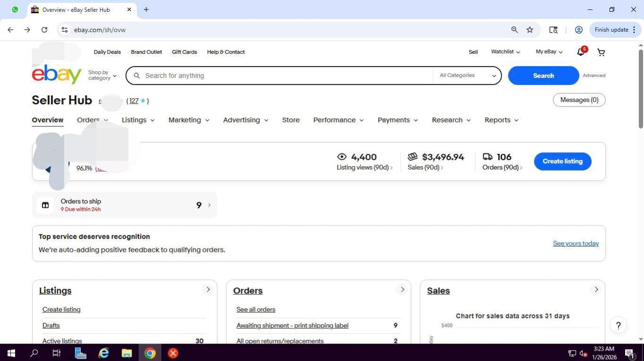644x361 pixels.
Task: Follow the See yours today link
Action: (x=576, y=243)
